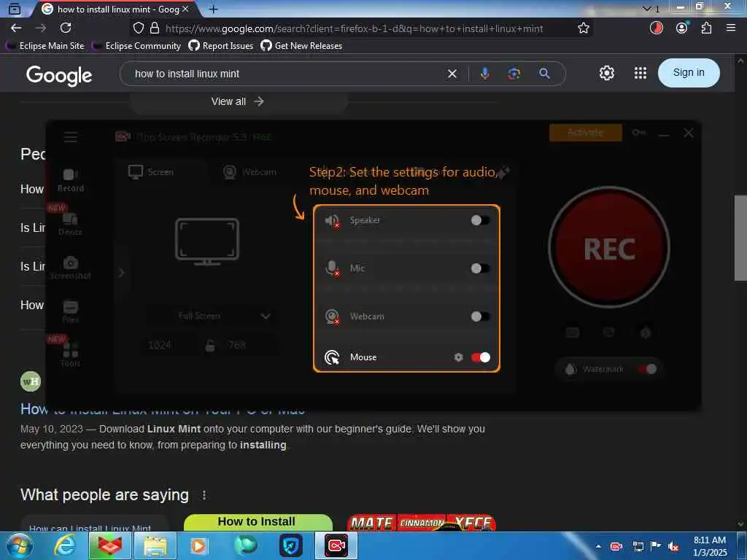Click the aspect ratio lock icon
The image size is (747, 560).
[209, 345]
